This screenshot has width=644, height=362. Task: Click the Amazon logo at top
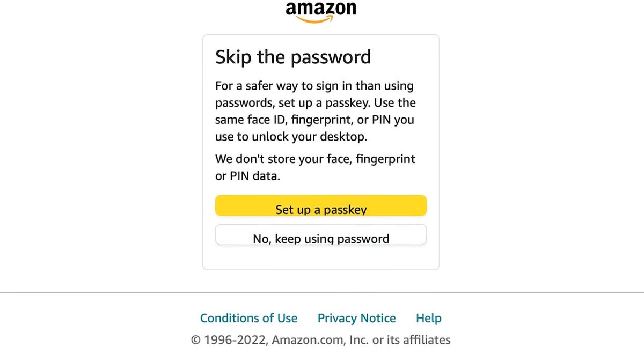321,10
